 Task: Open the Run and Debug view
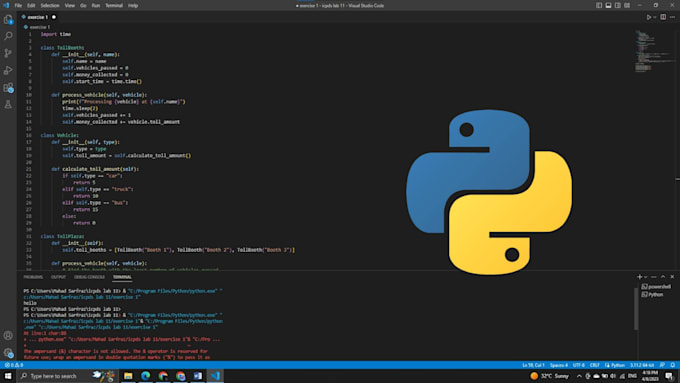(8, 70)
